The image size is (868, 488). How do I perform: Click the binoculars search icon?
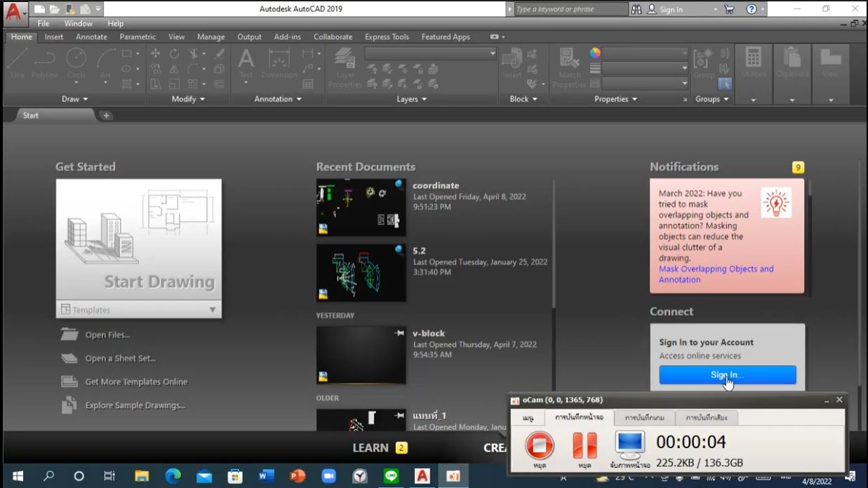click(x=636, y=9)
